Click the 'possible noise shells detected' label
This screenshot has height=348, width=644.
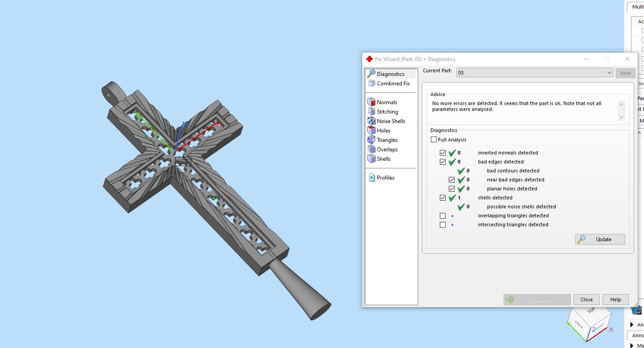[x=521, y=207]
